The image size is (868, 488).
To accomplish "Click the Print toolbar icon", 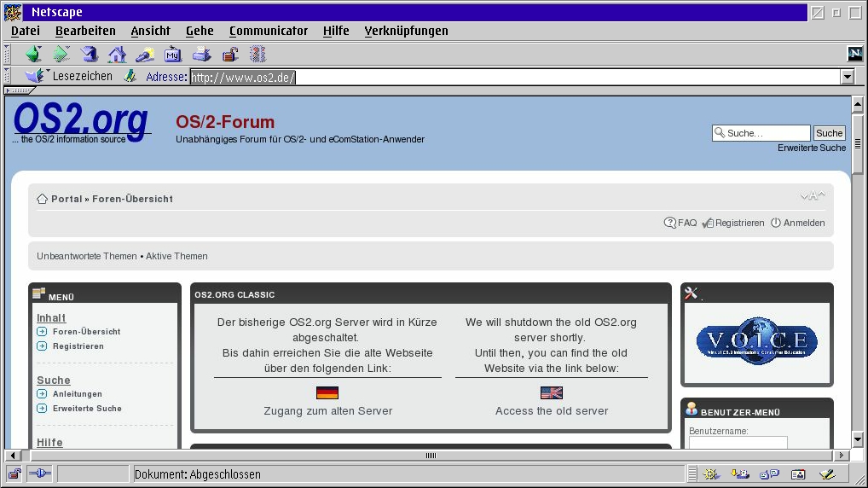I will coord(201,55).
